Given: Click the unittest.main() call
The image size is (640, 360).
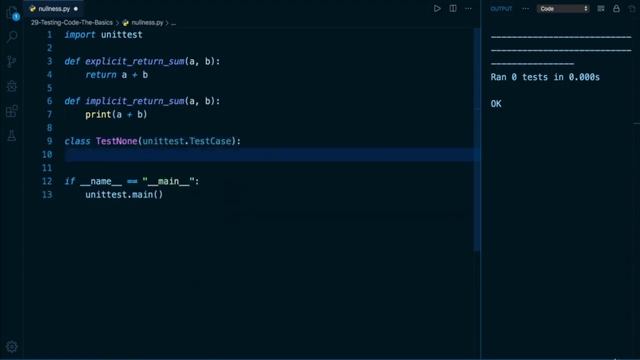Looking at the screenshot, I should coord(124,195).
